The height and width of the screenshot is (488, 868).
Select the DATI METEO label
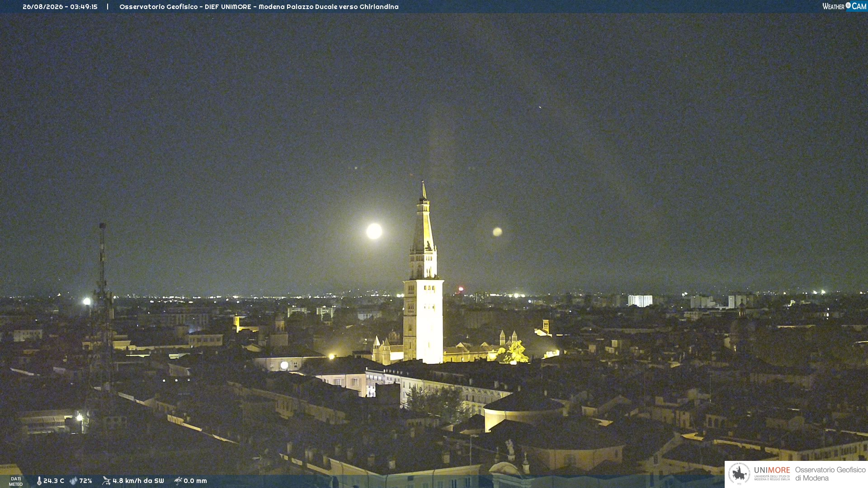(16, 481)
